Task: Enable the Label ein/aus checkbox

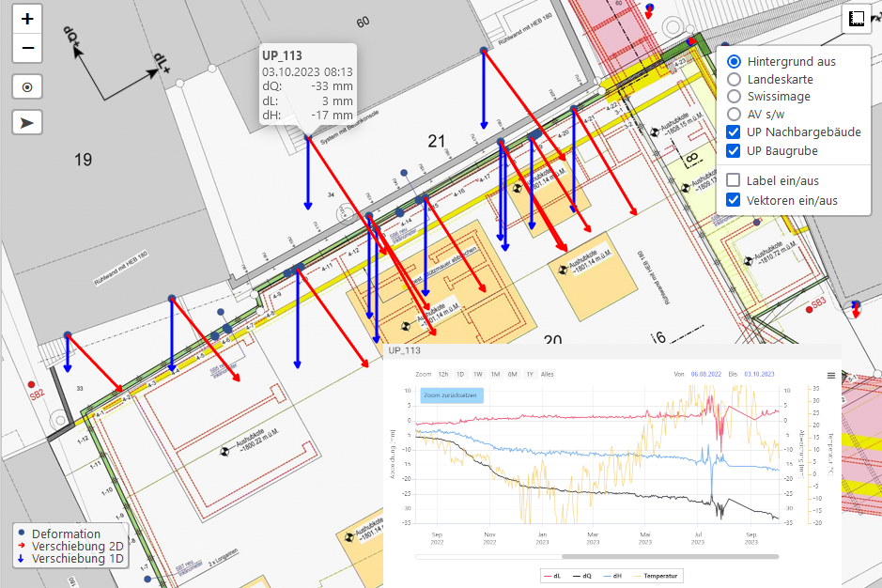Action: coord(735,181)
